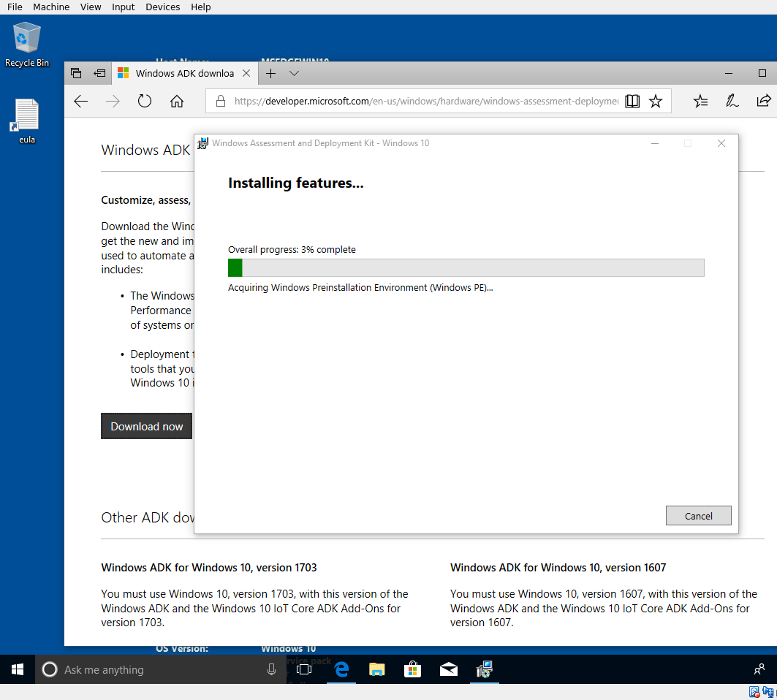Open the Edge Hub favorites list
The height and width of the screenshot is (700, 777).
pyautogui.click(x=701, y=102)
